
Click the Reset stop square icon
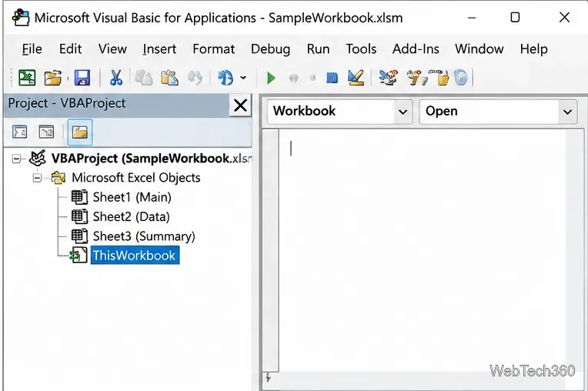tap(332, 78)
